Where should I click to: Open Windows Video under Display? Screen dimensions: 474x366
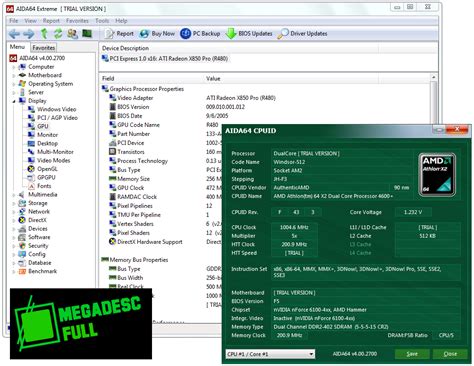52,109
